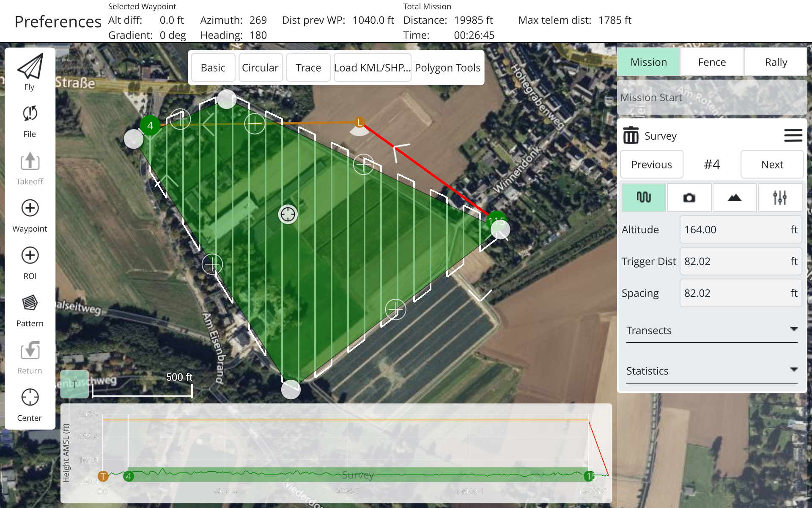
Task: Click the Load KML/SHP button
Action: point(373,68)
